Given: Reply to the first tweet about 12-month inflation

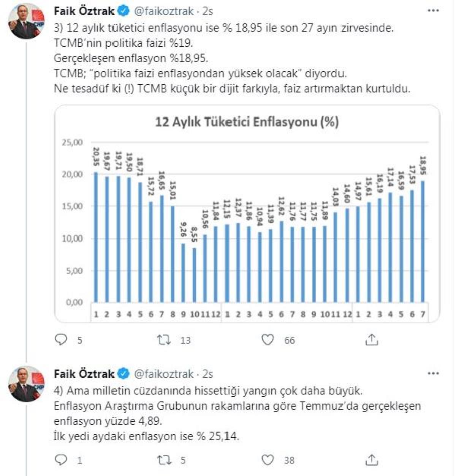Looking at the screenshot, I should coord(61,340).
